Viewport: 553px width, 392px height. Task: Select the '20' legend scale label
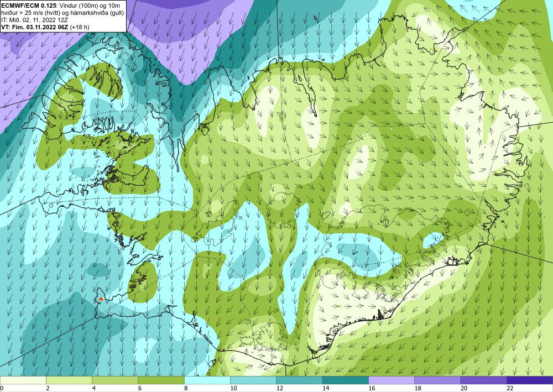[464, 388]
